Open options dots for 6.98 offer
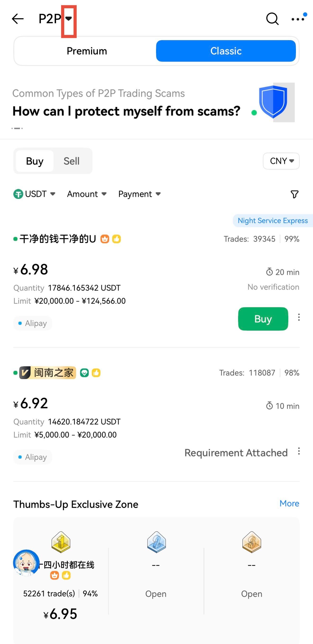This screenshot has height=644, width=313. click(x=299, y=318)
